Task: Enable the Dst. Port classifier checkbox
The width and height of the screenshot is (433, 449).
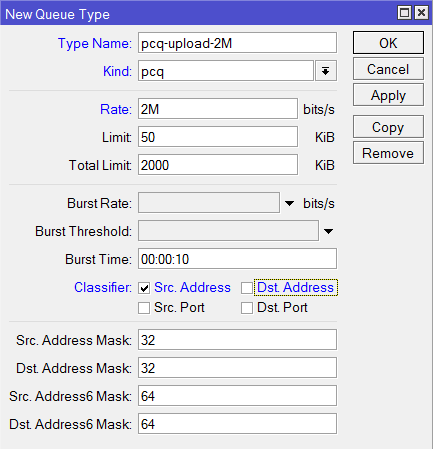Action: pyautogui.click(x=247, y=308)
